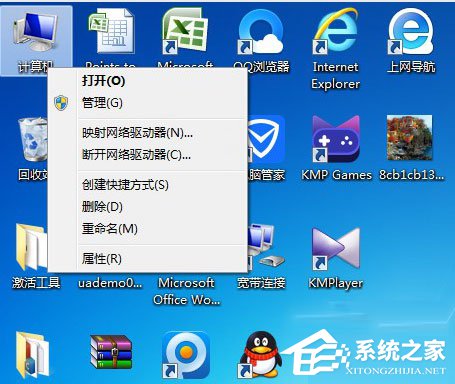
Task: Click the Microsoft Office Wo... label
Action: point(186,291)
